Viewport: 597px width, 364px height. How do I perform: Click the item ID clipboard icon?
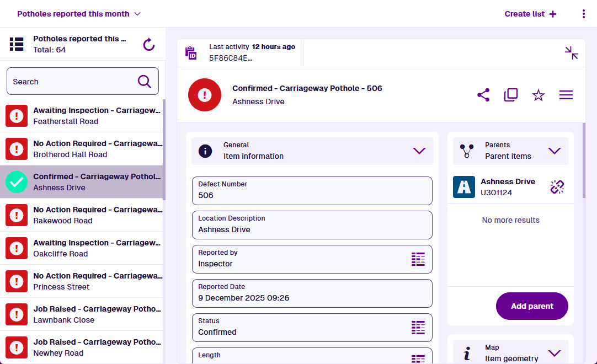point(191,53)
